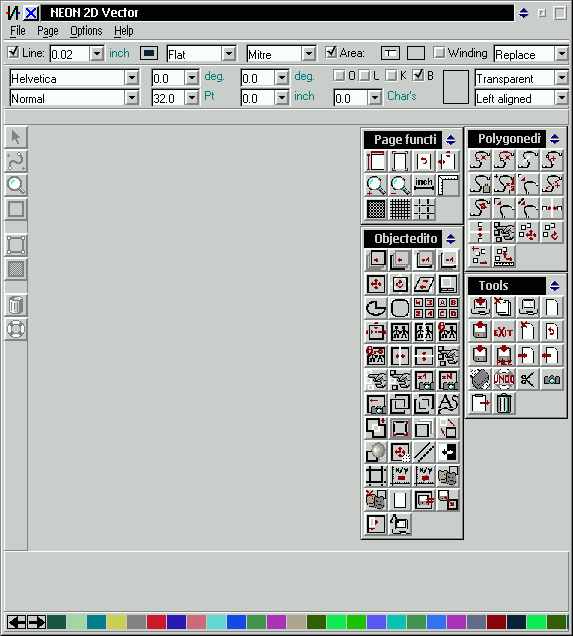The image size is (573, 636).
Task: Collapse the Tools panel arrows
Action: tap(555, 286)
